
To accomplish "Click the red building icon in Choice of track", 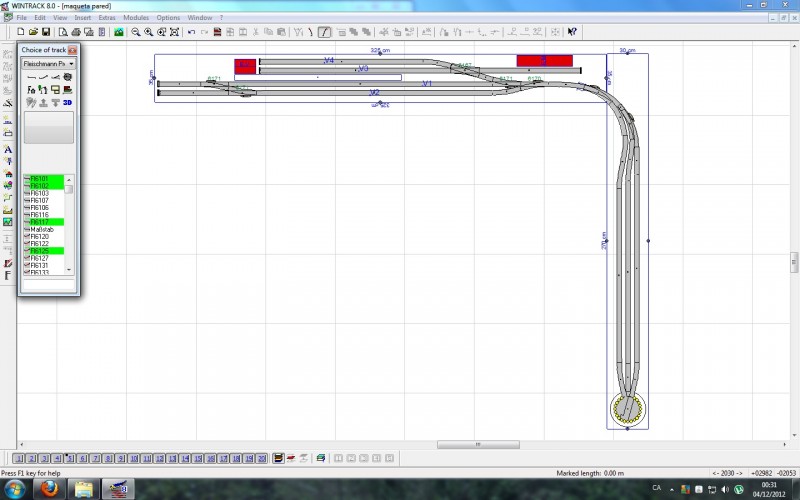I will [67, 90].
